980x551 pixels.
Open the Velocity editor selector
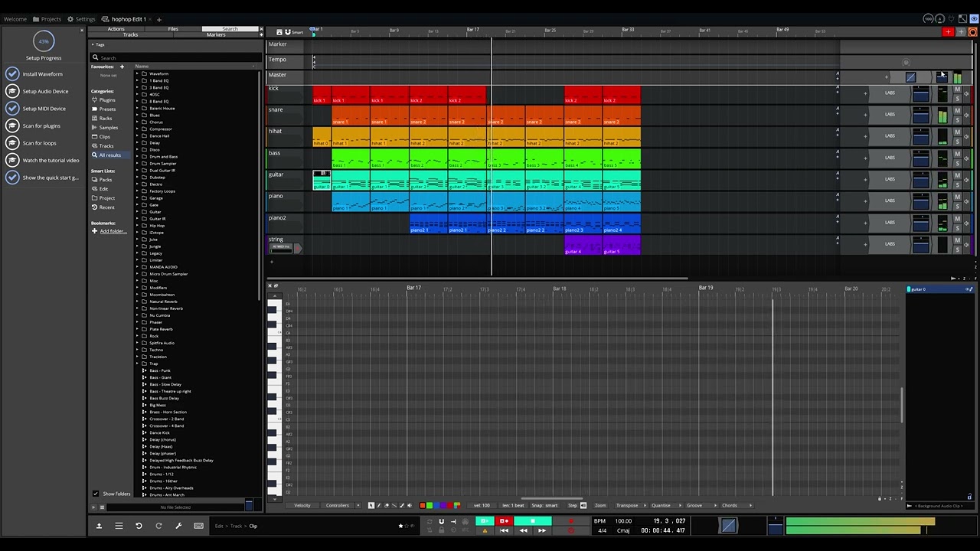click(302, 505)
